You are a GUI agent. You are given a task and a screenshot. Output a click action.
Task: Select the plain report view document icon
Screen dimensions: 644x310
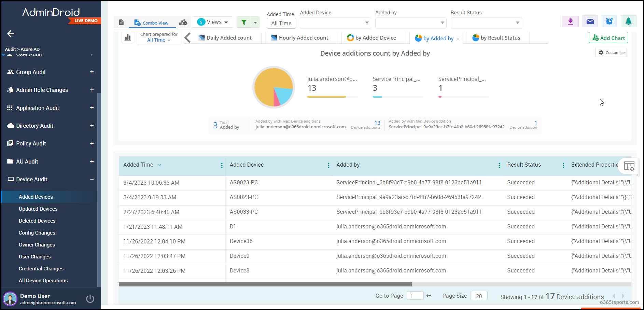coord(121,22)
